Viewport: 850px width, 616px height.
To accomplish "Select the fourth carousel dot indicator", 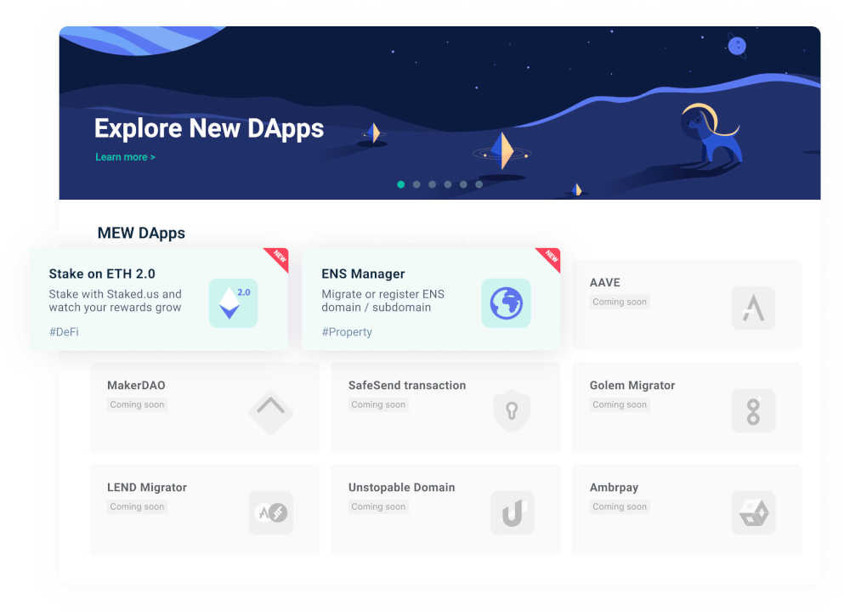I will click(448, 184).
